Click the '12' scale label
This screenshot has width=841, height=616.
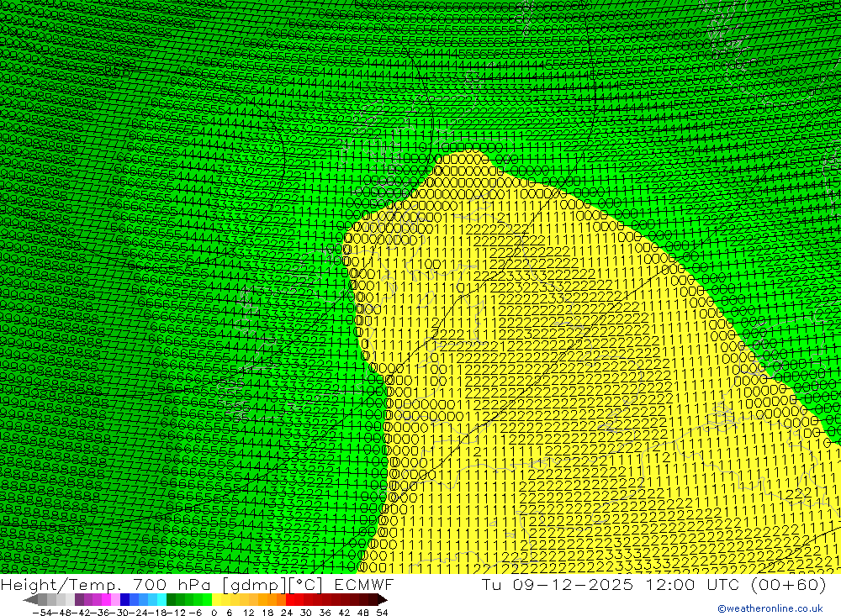pos(248,613)
